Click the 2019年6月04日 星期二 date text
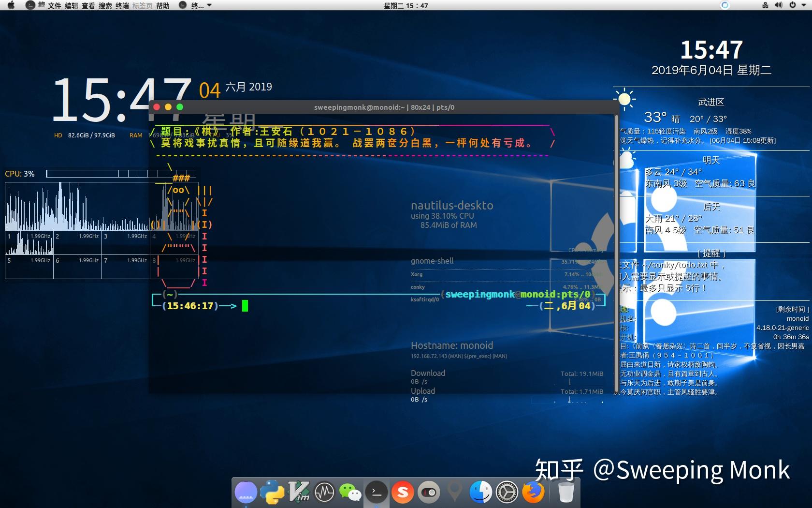Screen dimensions: 812x508 pyautogui.click(x=711, y=70)
